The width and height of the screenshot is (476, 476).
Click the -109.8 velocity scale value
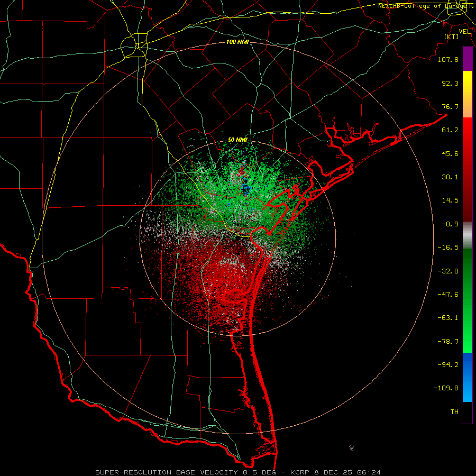click(x=446, y=388)
